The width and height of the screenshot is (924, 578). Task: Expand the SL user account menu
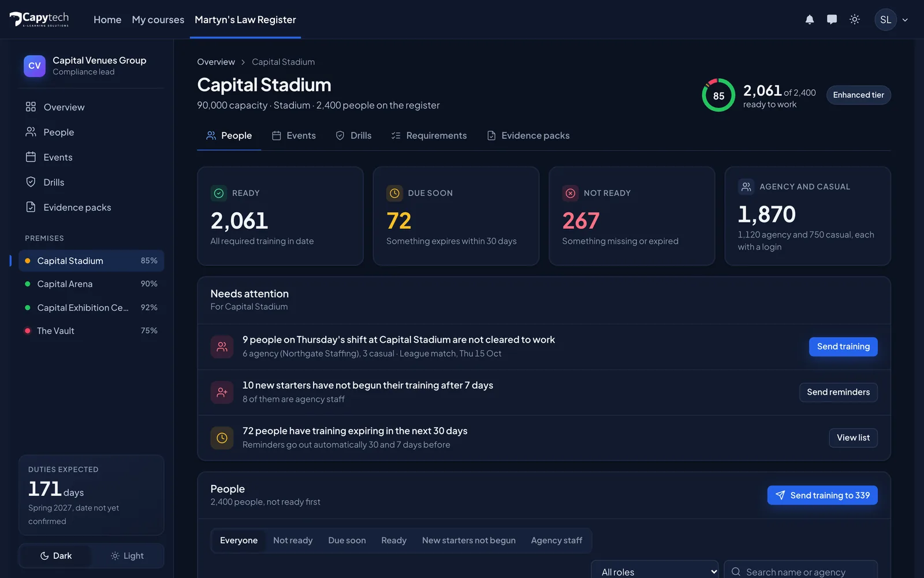click(892, 20)
